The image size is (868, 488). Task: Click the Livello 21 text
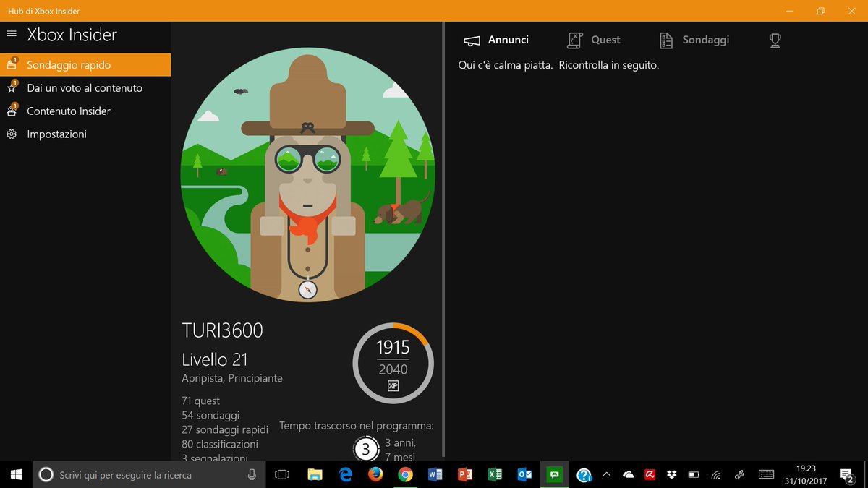tap(215, 359)
